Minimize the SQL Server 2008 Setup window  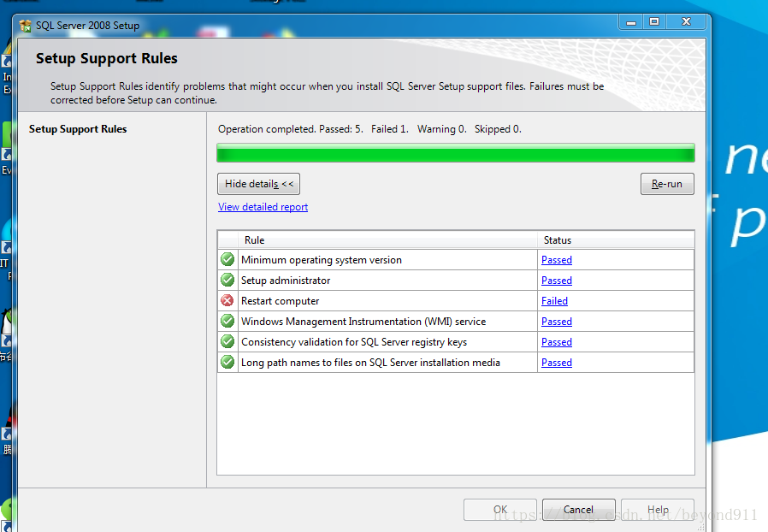tap(631, 22)
